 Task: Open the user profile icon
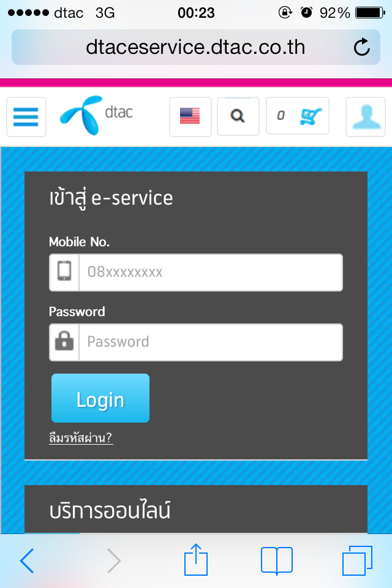[x=366, y=116]
